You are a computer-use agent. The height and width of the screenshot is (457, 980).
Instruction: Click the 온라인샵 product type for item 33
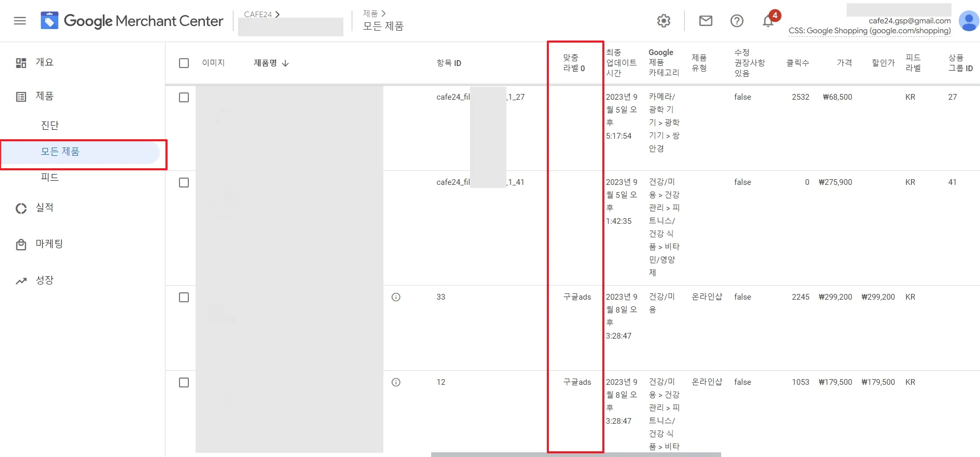click(707, 297)
